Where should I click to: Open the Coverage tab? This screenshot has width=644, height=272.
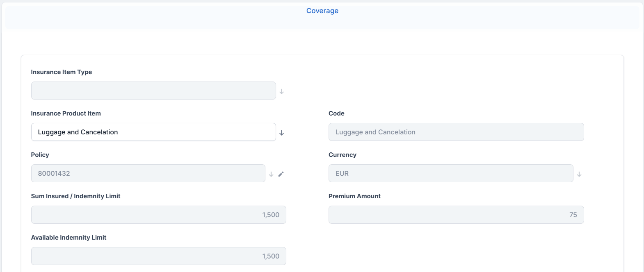click(322, 11)
